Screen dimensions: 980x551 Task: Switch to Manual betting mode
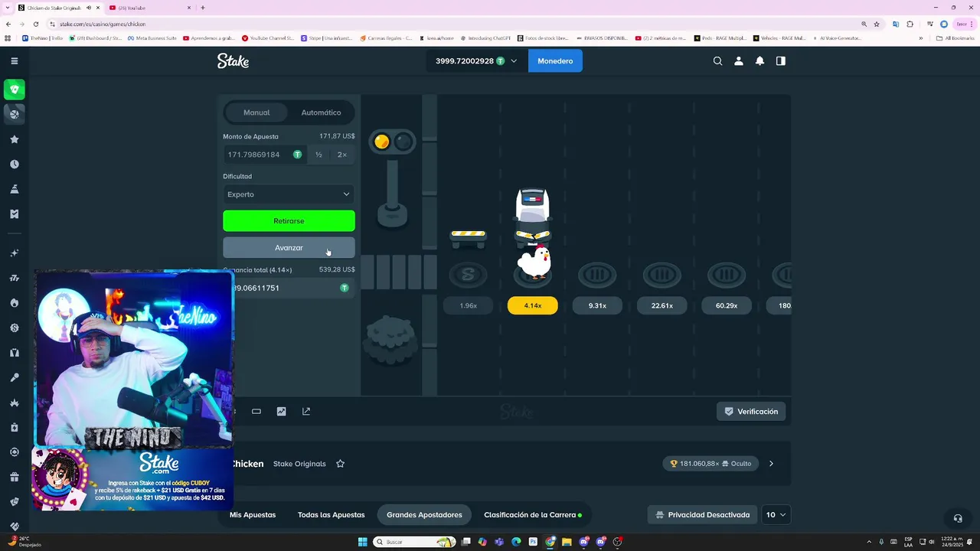tap(256, 112)
